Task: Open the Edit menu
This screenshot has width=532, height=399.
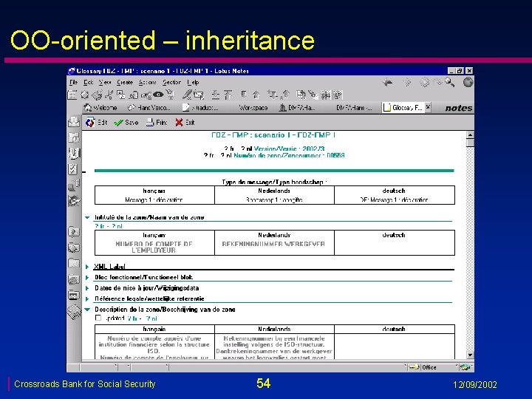Action: click(89, 82)
